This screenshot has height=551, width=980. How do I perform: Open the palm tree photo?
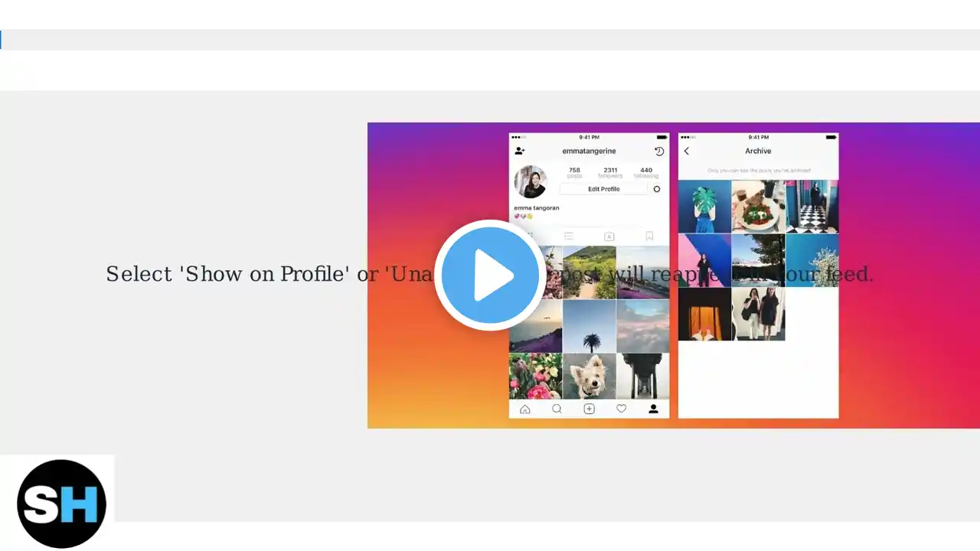pyautogui.click(x=589, y=326)
